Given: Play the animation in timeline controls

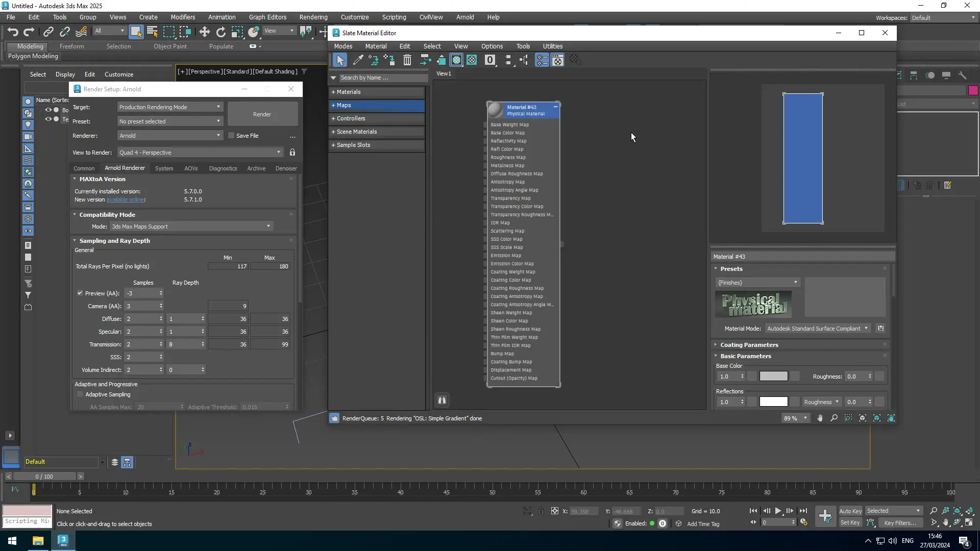Looking at the screenshot, I should [x=778, y=511].
